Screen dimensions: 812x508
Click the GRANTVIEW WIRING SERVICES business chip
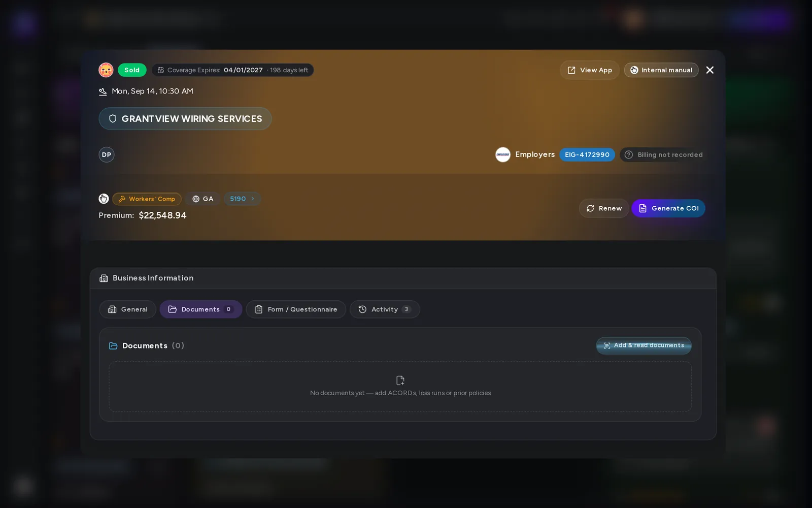185,118
